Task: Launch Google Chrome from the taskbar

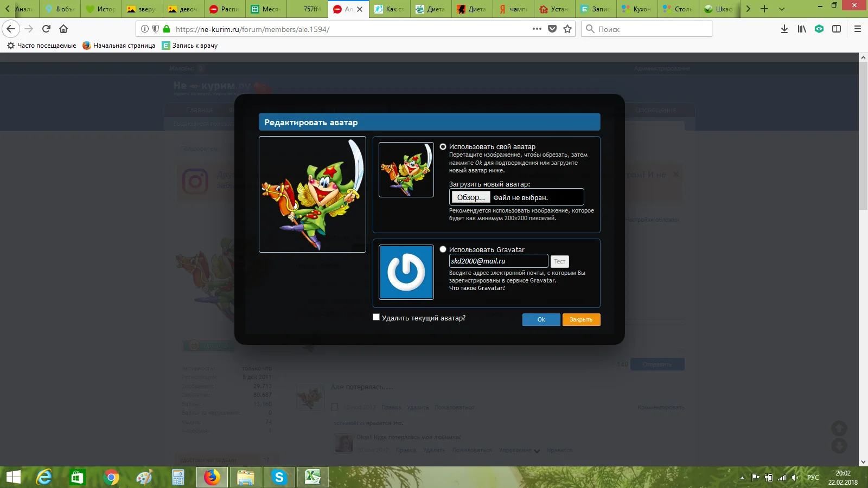Action: (111, 477)
